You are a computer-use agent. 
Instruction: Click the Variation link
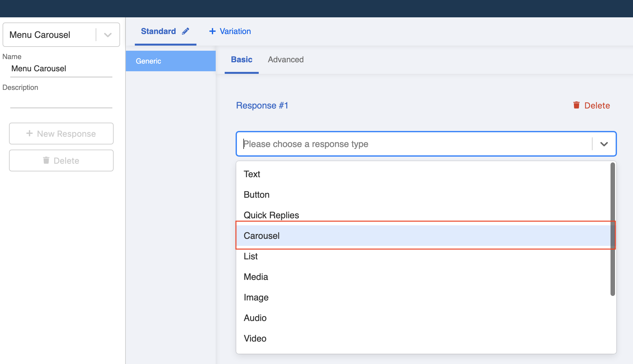pyautogui.click(x=235, y=31)
